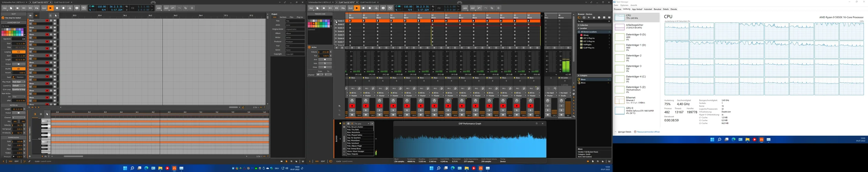Screen dimensions: 868x172
Task: Click the new project icon in the left Bitwig window
Action: (x=11, y=8)
